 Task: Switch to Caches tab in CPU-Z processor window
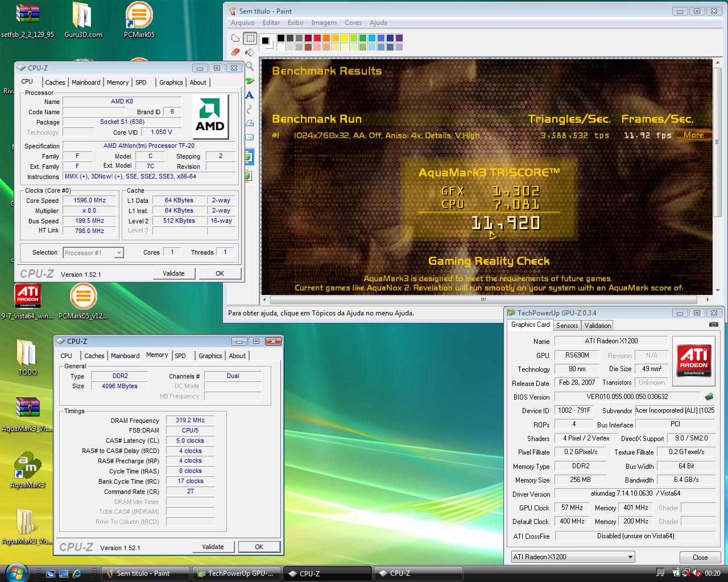tap(55, 82)
